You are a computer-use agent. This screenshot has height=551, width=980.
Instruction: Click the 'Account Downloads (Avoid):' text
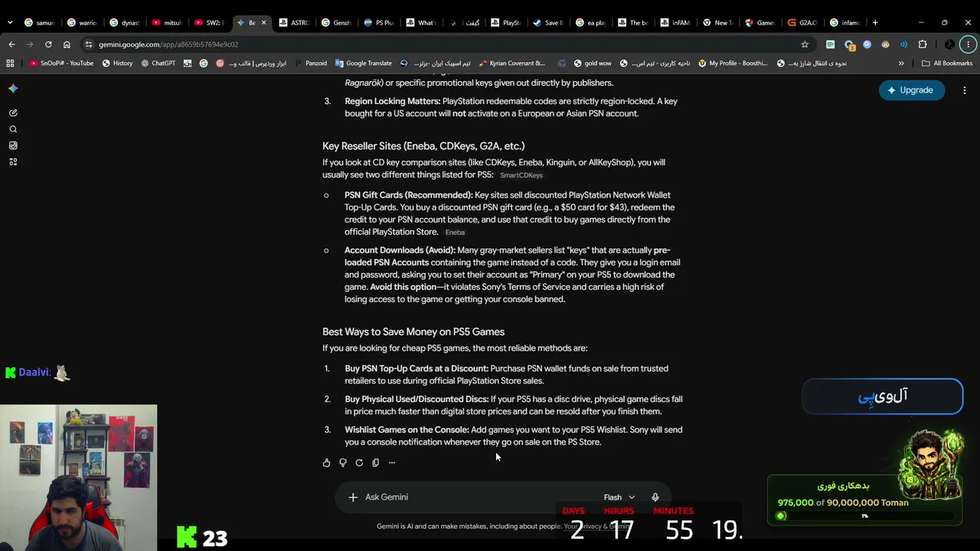(400, 250)
